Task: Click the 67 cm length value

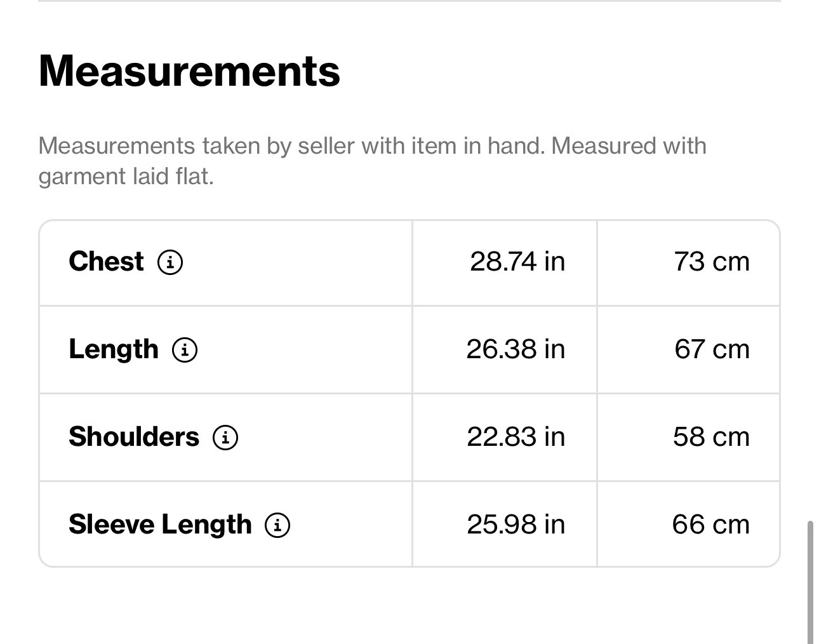Action: (x=712, y=349)
